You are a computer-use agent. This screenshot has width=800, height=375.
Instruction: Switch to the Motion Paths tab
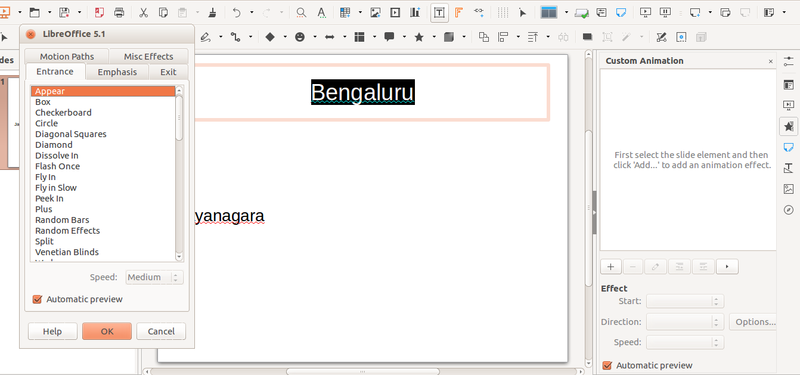67,56
